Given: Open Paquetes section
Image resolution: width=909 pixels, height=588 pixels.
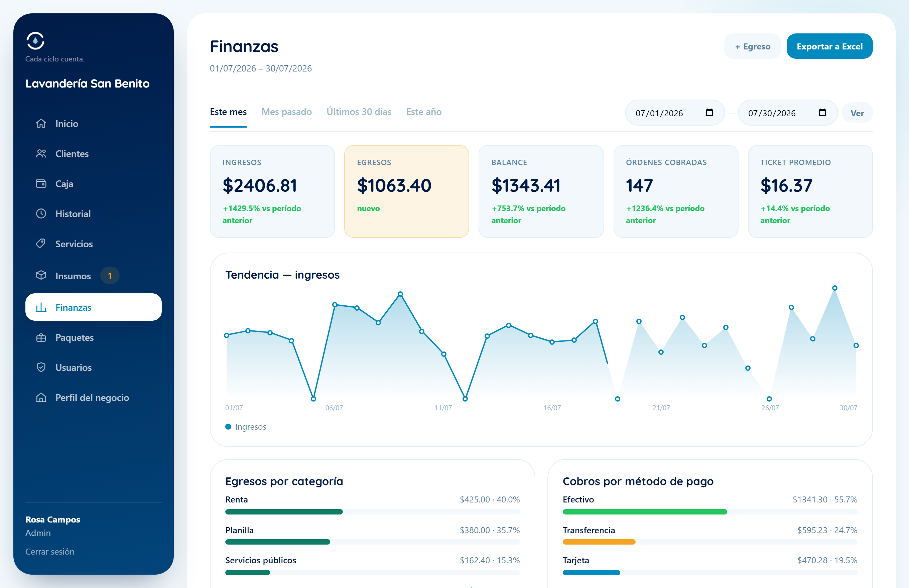Looking at the screenshot, I should [94, 337].
